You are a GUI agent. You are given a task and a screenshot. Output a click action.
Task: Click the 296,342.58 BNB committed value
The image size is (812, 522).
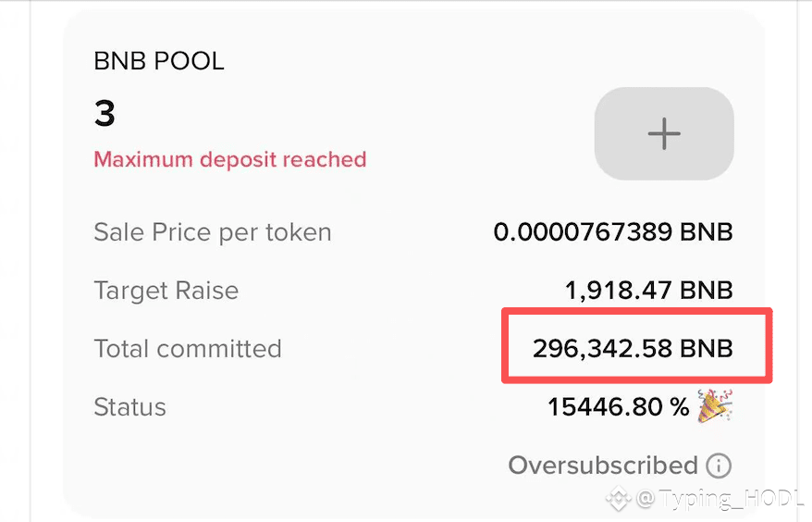click(633, 348)
